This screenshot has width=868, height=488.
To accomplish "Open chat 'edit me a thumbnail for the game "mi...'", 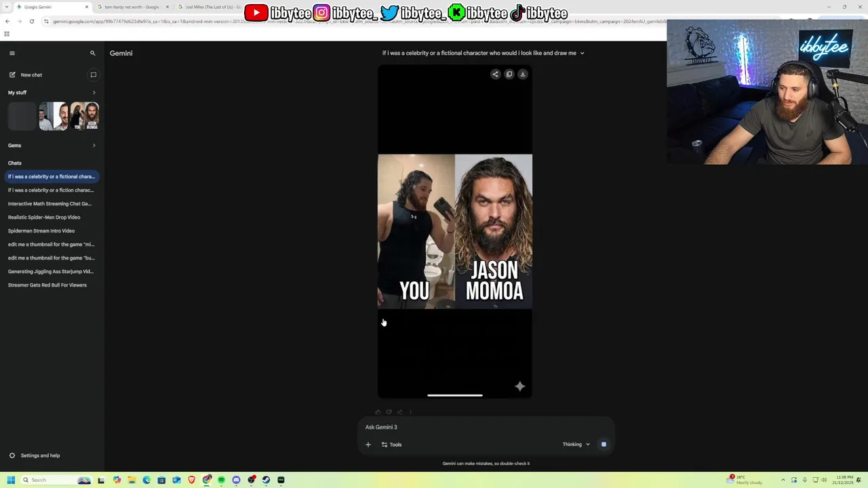I will coord(52,244).
